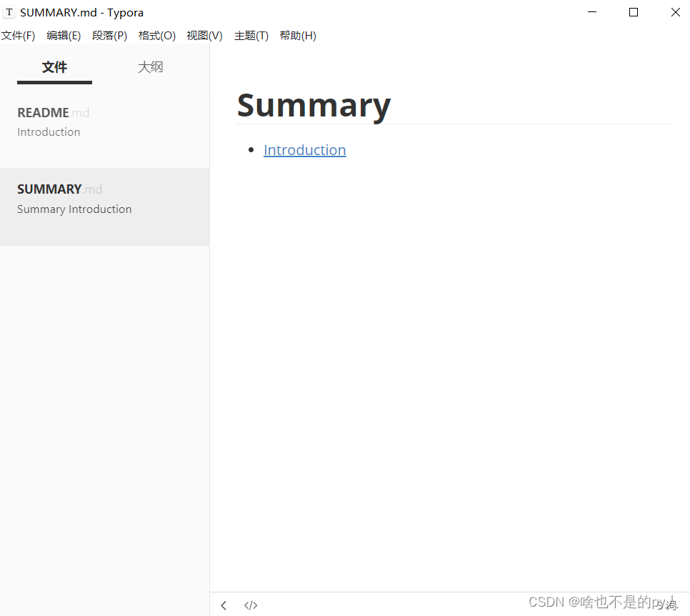Switch to source code mode
This screenshot has height=616, width=690.
(x=251, y=605)
